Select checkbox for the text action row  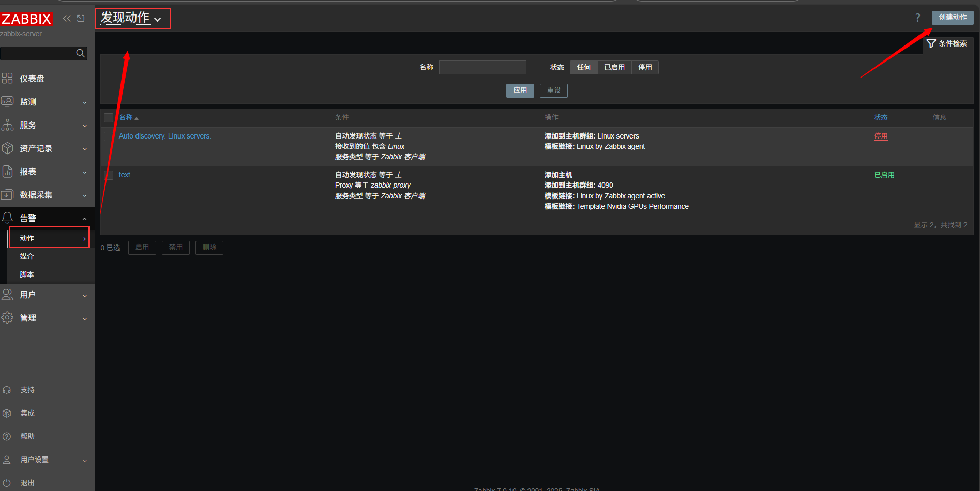109,175
